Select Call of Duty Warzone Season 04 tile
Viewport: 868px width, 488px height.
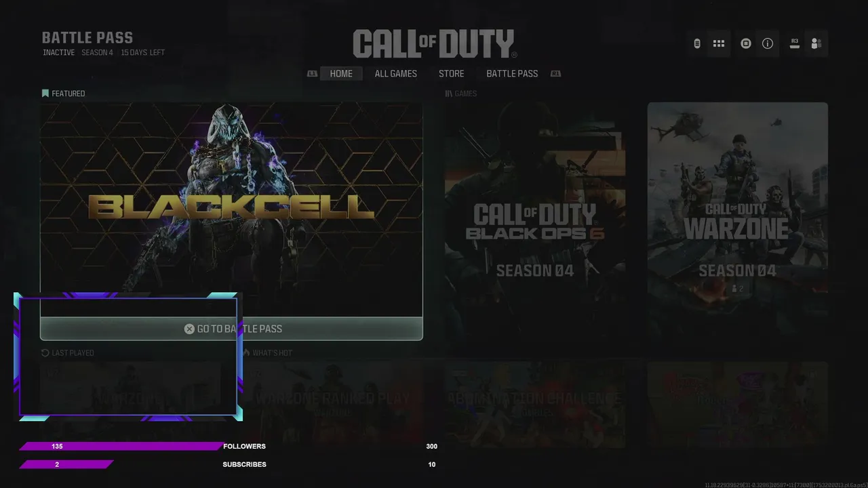[738, 230]
